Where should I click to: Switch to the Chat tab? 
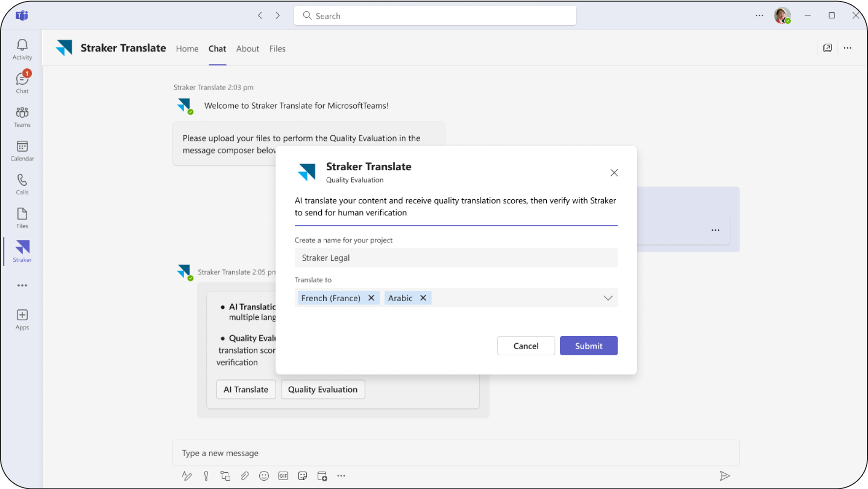[217, 49]
